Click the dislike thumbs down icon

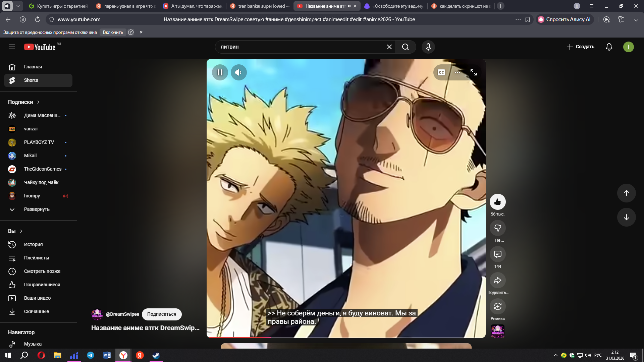click(x=497, y=228)
